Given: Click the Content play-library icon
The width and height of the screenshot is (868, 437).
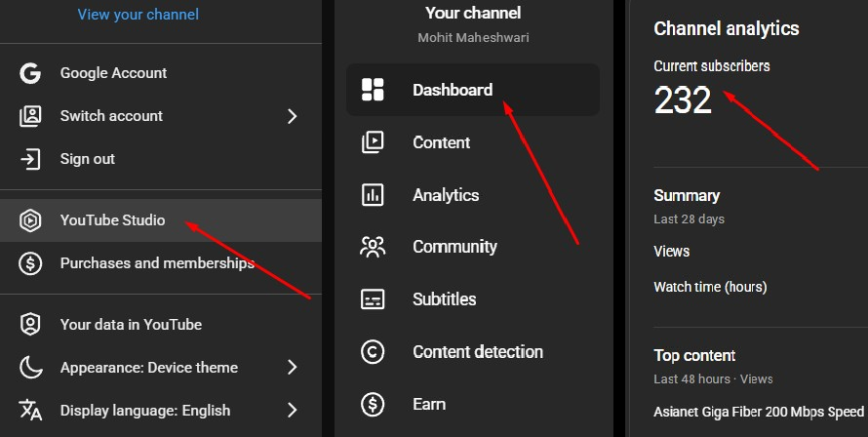Looking at the screenshot, I should click(x=373, y=142).
